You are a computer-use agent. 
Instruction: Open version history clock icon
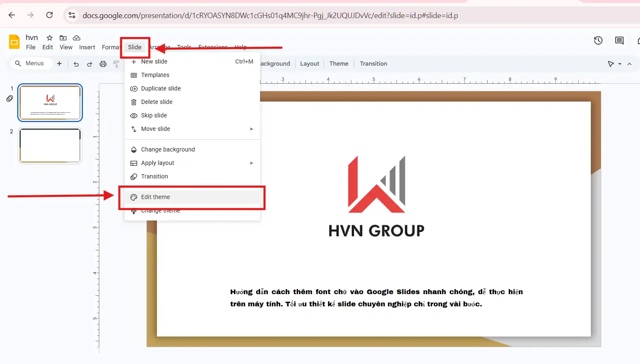598,40
